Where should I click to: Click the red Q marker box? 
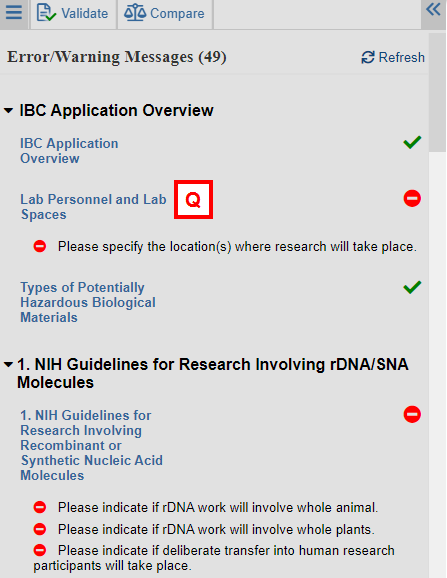coord(193,199)
